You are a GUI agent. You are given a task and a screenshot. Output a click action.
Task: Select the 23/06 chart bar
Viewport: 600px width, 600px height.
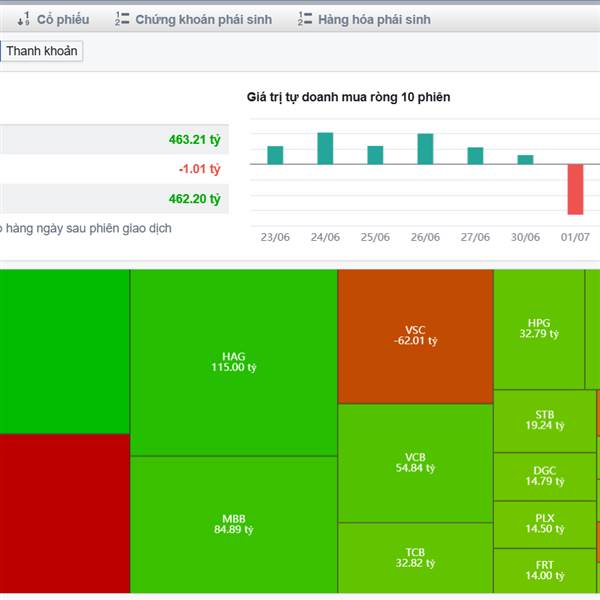pyautogui.click(x=275, y=155)
